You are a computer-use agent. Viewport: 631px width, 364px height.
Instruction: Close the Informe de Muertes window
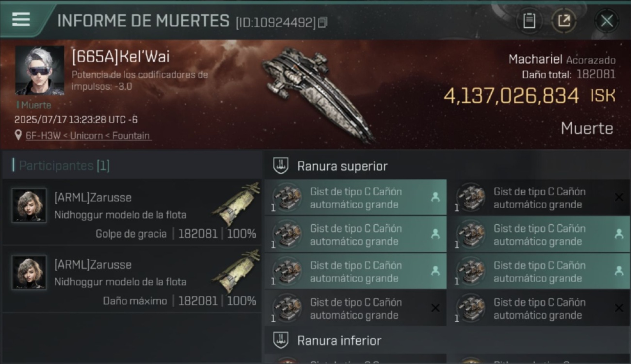pos(607,21)
